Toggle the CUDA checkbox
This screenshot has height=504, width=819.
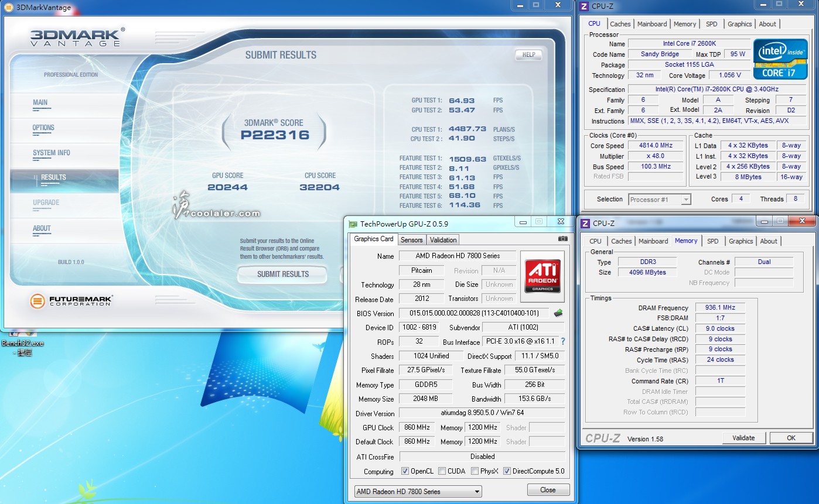[x=442, y=471]
